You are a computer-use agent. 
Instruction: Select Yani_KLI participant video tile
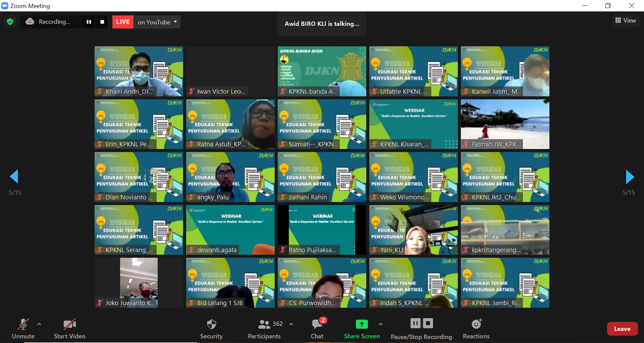413,230
